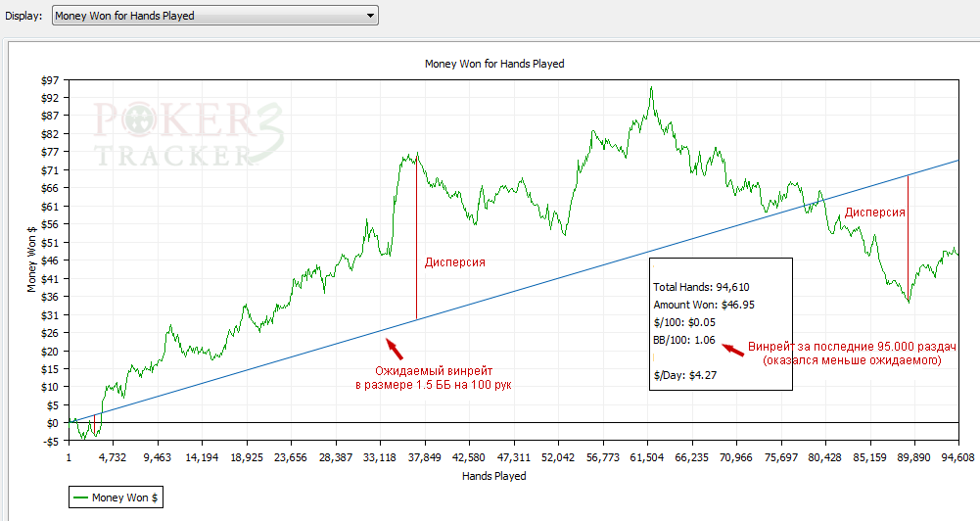Click the Display combo box arrow
The image size is (980, 521).
(369, 16)
